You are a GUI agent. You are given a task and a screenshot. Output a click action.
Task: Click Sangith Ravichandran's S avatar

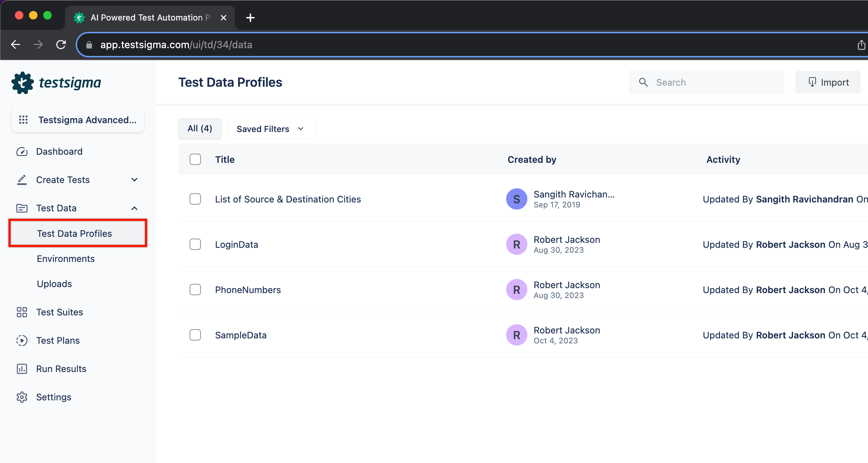517,199
